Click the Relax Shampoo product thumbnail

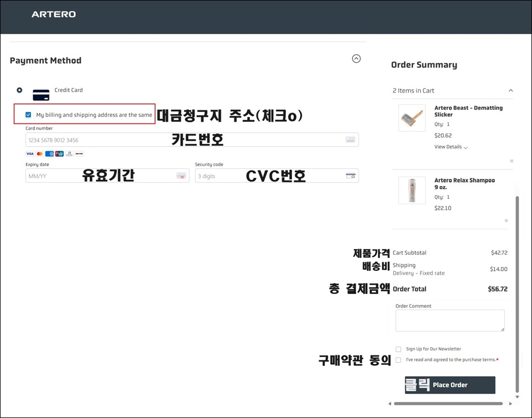412,190
